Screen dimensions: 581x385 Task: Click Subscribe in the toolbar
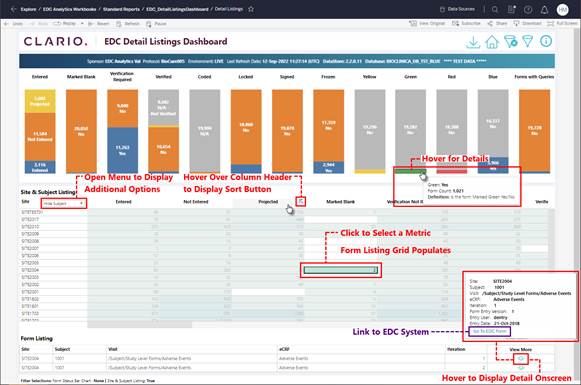pyautogui.click(x=466, y=23)
